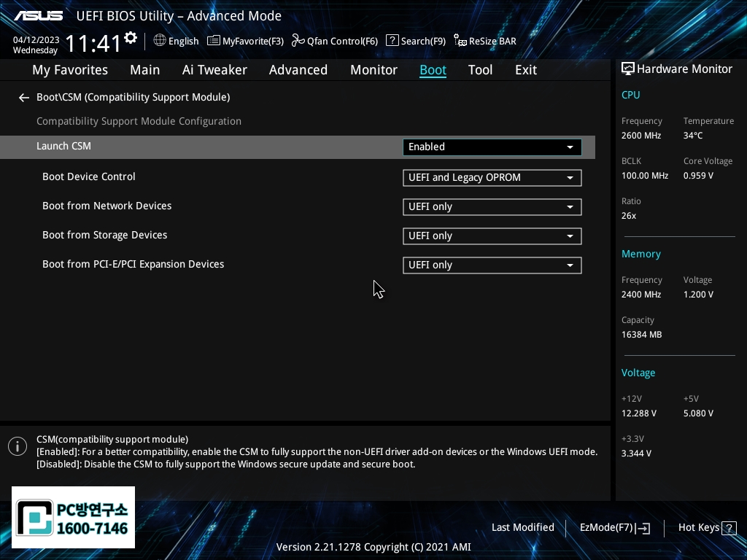Click the Ratio value 26x

coord(629,216)
